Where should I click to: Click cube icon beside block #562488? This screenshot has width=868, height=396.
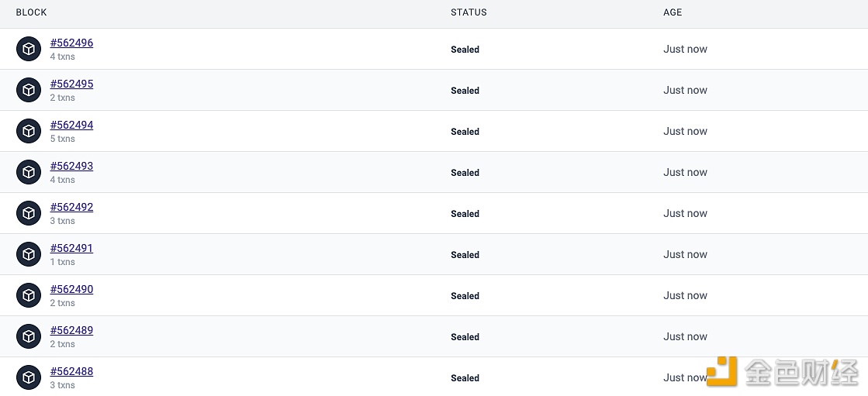29,377
